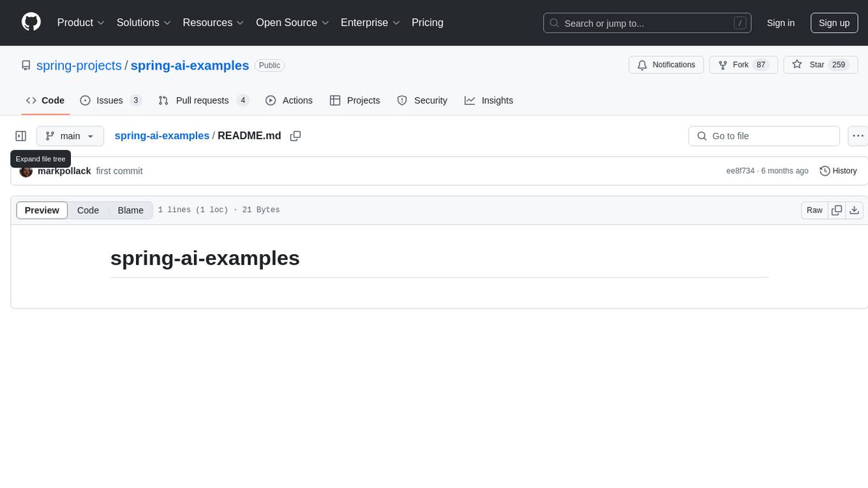Screen dimensions: 868x488
Task: Open Notifications for this repository
Action: click(666, 65)
